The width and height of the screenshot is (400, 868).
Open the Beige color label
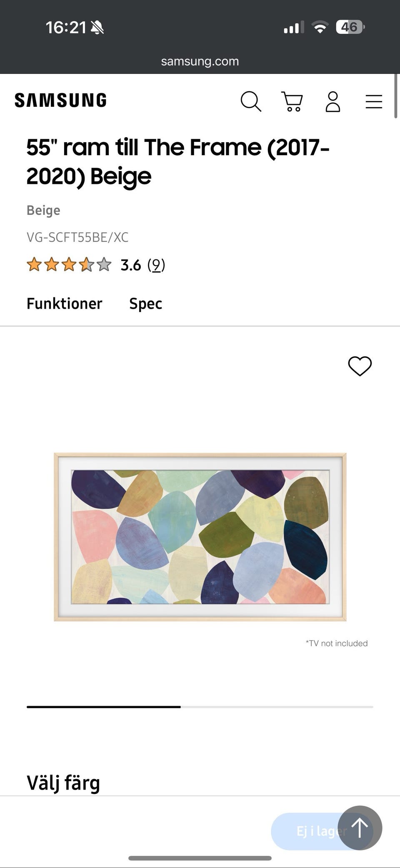coord(43,210)
